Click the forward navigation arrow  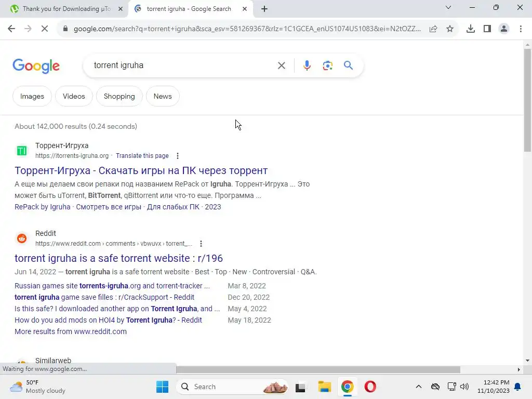click(x=28, y=29)
